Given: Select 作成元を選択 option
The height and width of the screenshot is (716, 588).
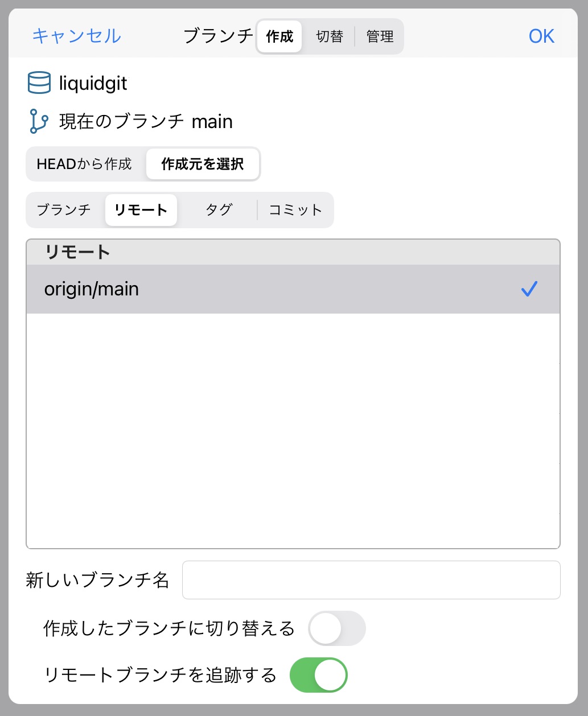Looking at the screenshot, I should [203, 164].
